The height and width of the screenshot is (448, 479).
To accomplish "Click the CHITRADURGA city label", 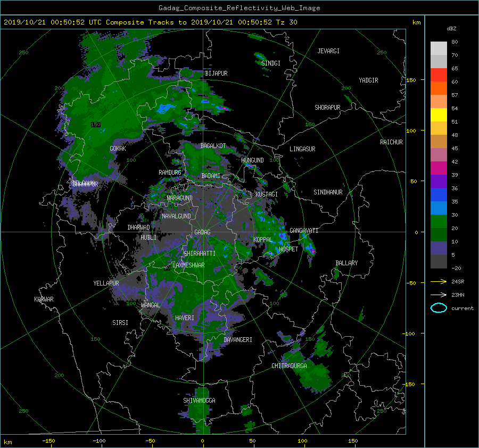I will click(290, 366).
